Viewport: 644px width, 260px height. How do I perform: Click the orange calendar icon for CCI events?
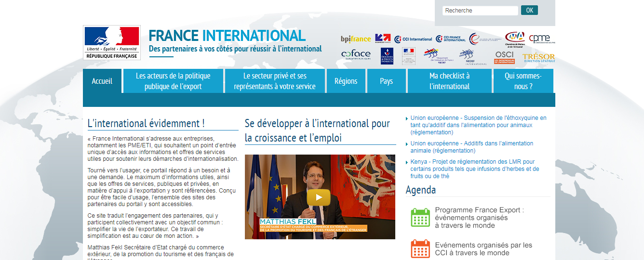click(420, 249)
